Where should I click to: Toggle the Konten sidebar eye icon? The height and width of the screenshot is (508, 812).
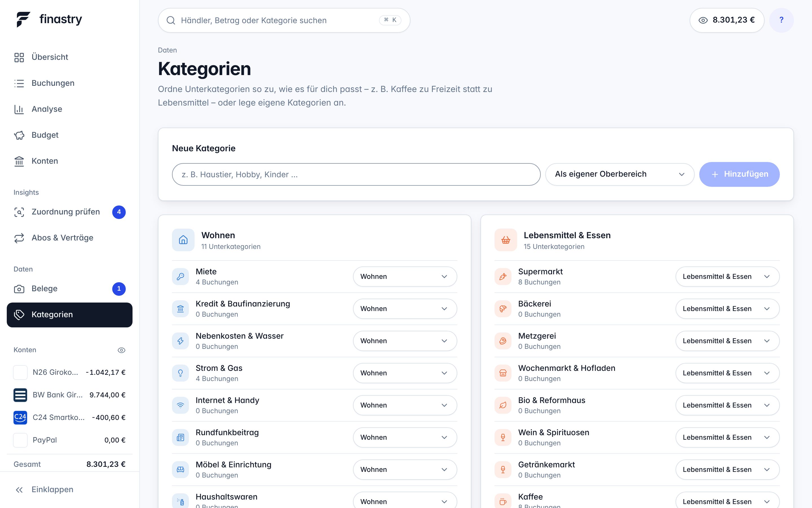[x=122, y=350]
